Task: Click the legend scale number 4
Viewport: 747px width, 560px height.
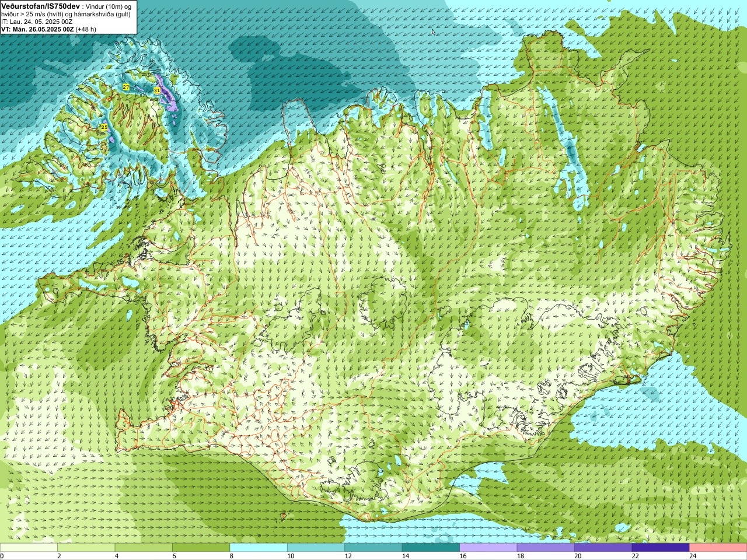Action: point(117,556)
